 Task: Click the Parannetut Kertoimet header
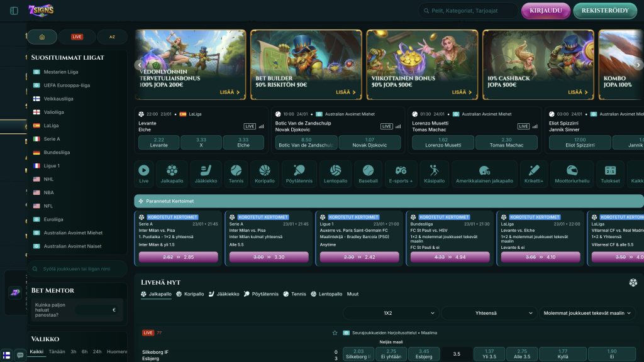click(x=389, y=201)
